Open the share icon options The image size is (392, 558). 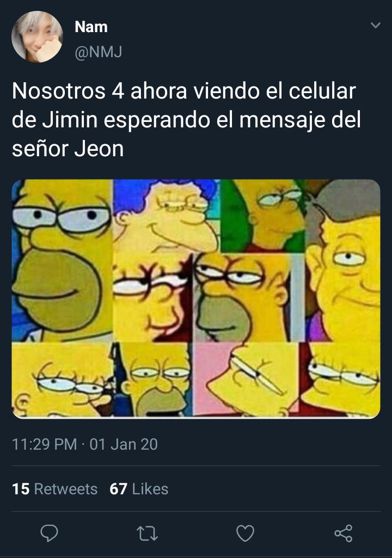pyautogui.click(x=344, y=533)
